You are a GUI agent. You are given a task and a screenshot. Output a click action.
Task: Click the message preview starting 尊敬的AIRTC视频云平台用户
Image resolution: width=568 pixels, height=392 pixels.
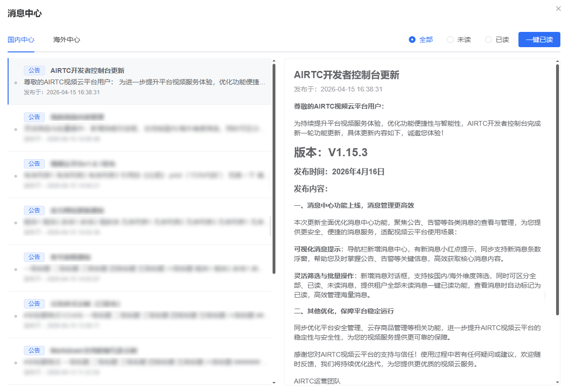[144, 82]
